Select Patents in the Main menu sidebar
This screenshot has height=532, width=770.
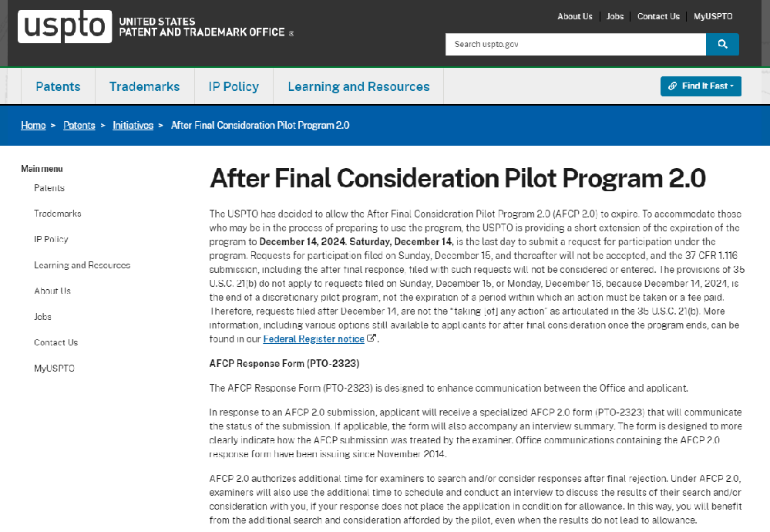pyautogui.click(x=49, y=188)
